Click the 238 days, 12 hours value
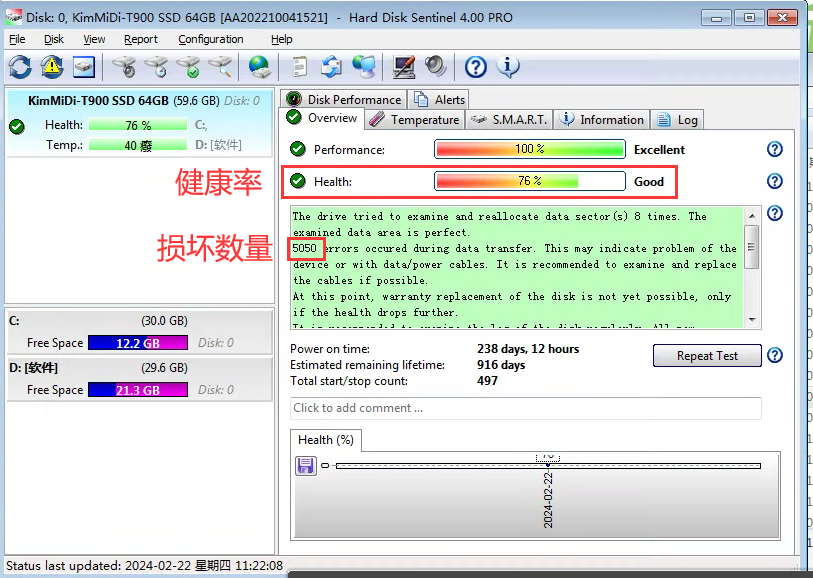813x578 pixels. click(528, 349)
